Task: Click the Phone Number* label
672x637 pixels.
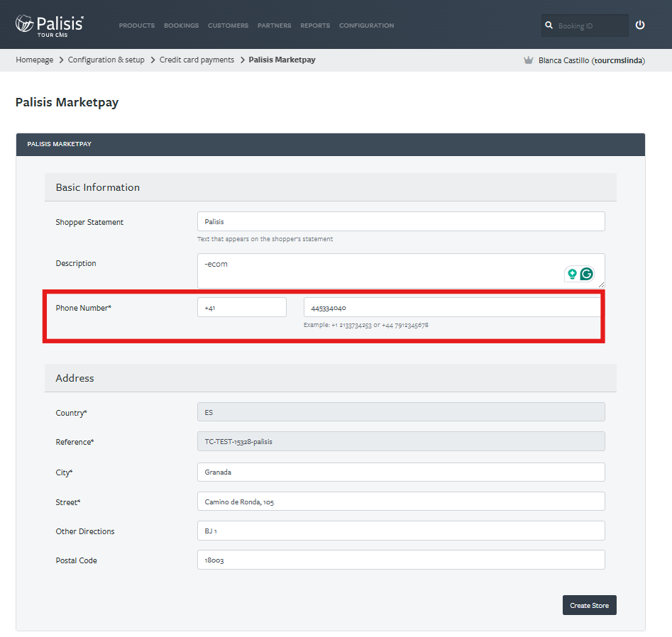Action: tap(84, 308)
